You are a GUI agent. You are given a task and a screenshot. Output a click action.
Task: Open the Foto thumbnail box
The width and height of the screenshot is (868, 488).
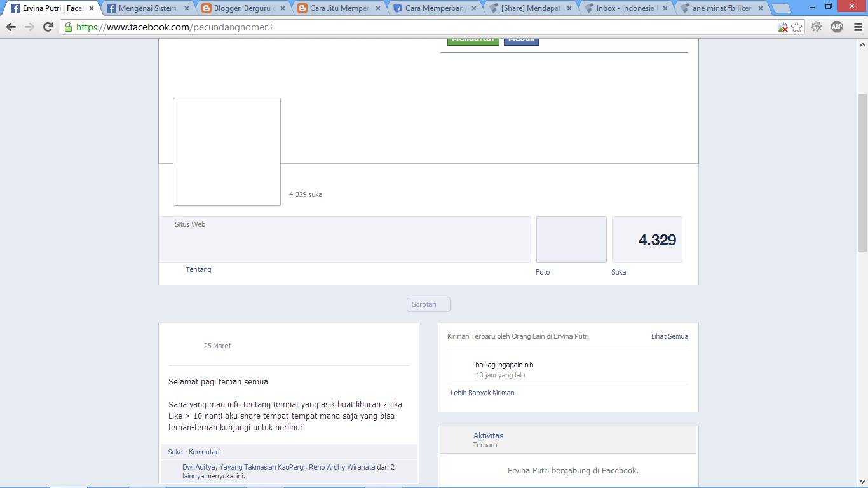pos(571,240)
